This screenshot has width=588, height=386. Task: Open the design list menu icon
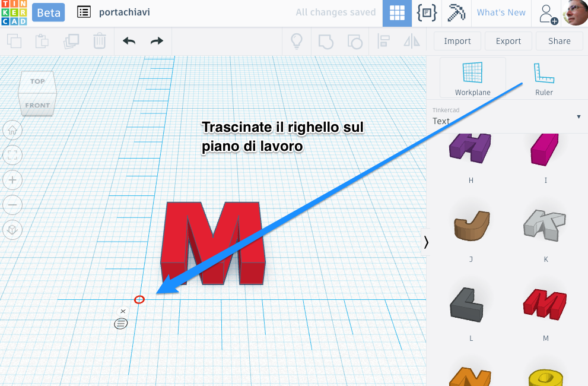pos(84,12)
